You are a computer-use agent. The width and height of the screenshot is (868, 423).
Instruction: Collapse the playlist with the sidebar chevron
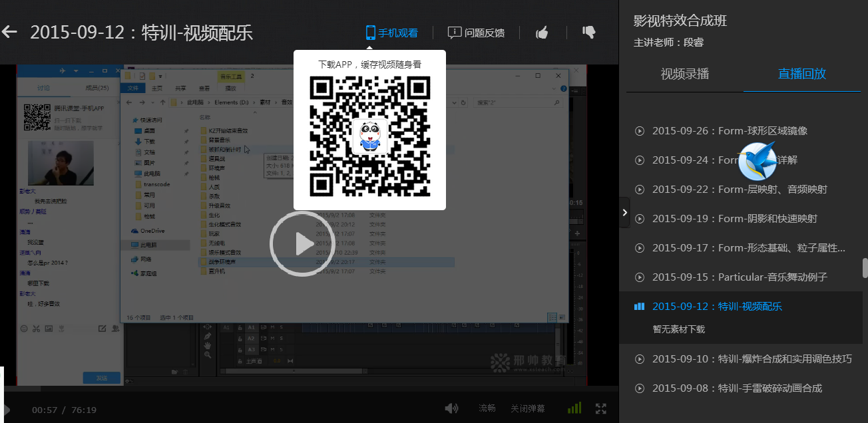624,212
